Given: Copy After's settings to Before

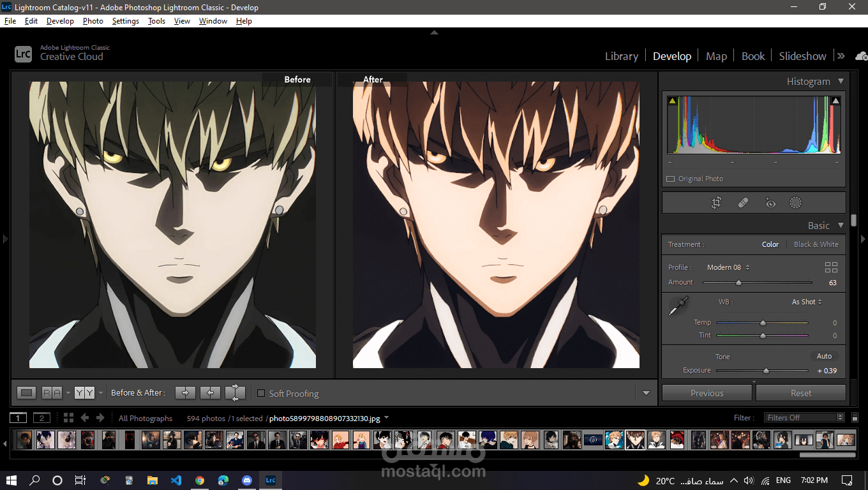Looking at the screenshot, I should point(210,392).
